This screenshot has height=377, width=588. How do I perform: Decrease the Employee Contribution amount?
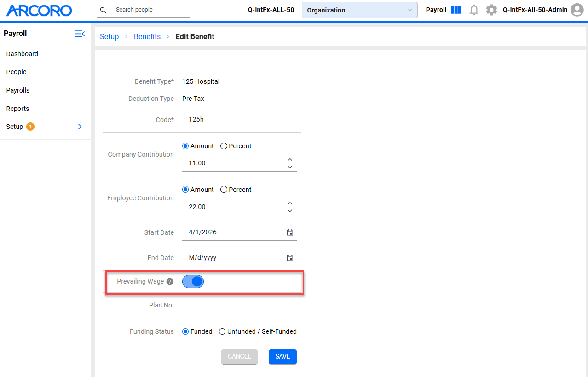(x=290, y=210)
